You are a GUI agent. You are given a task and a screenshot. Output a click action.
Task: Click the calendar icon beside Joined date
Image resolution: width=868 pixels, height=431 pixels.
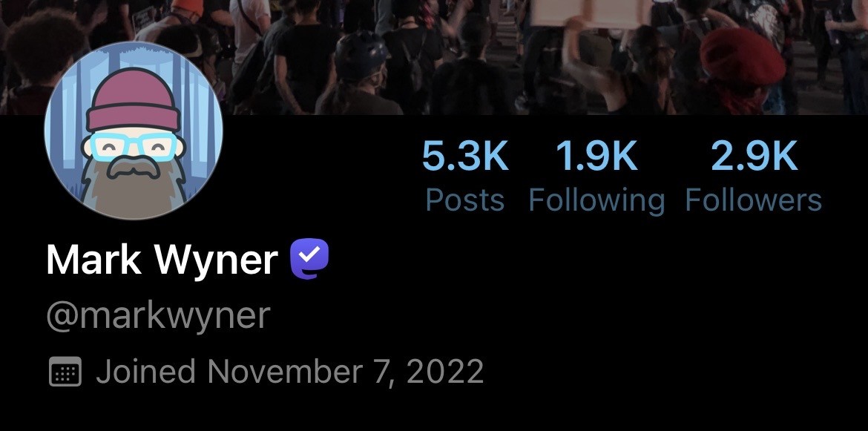point(65,371)
